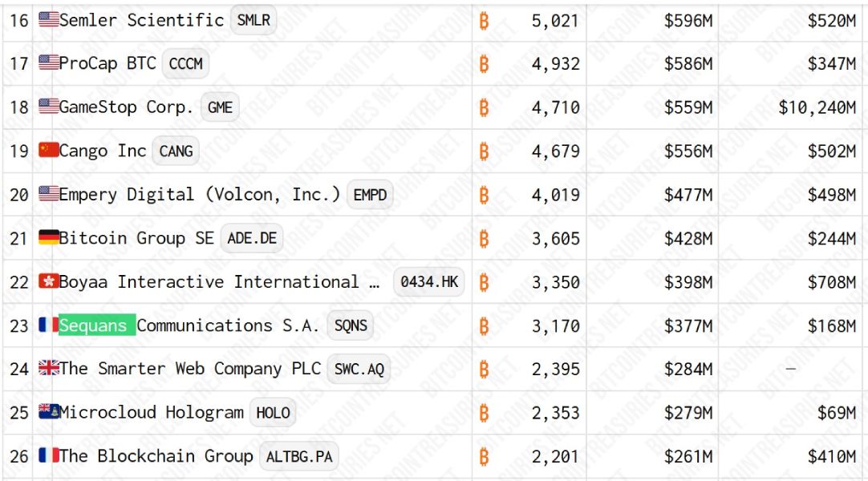This screenshot has width=868, height=481.
Task: Click the China flag beside Cango Inc
Action: coord(49,150)
